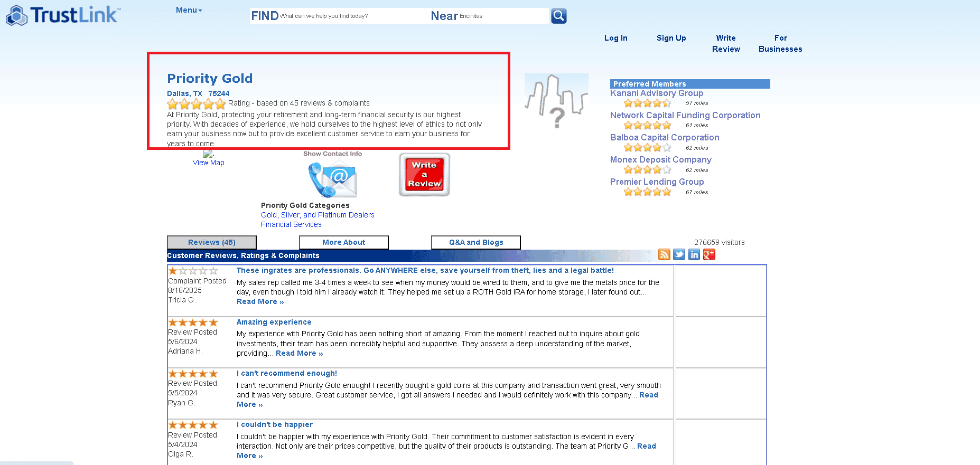Click Monex Deposit Company star rating
The image size is (980, 465).
click(647, 170)
